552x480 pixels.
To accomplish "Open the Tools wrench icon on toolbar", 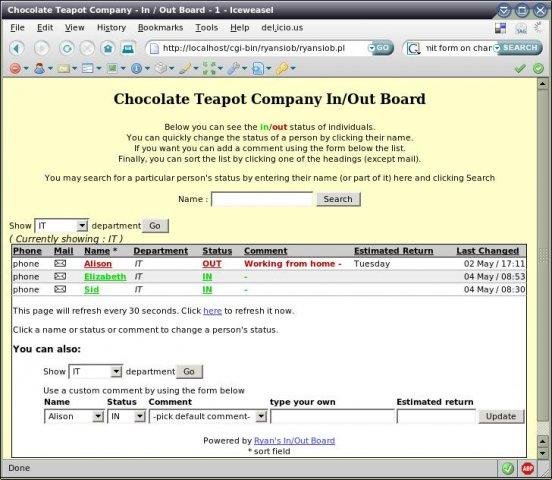I will tap(233, 68).
